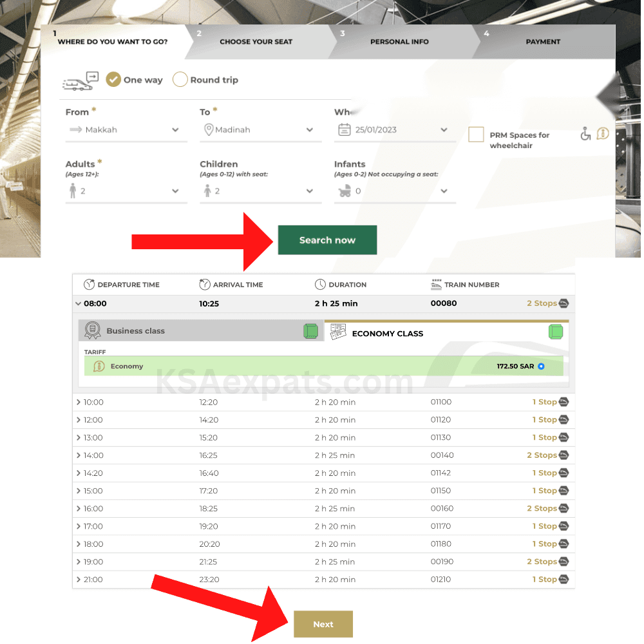Select the One way trip option
The image size is (644, 644).
click(x=113, y=79)
